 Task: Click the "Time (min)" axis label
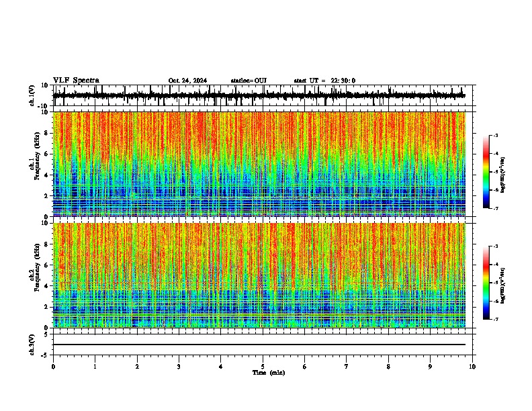coord(269,373)
